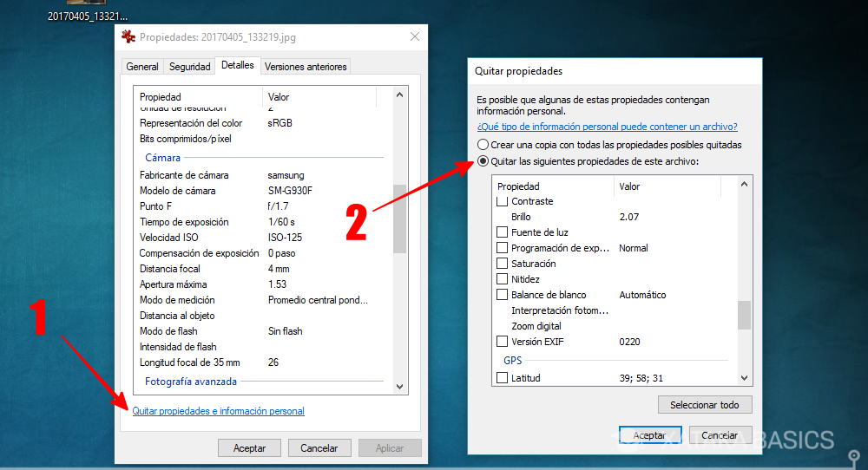Image resolution: width=868 pixels, height=470 pixels.
Task: Open the General tab
Action: tap(142, 67)
